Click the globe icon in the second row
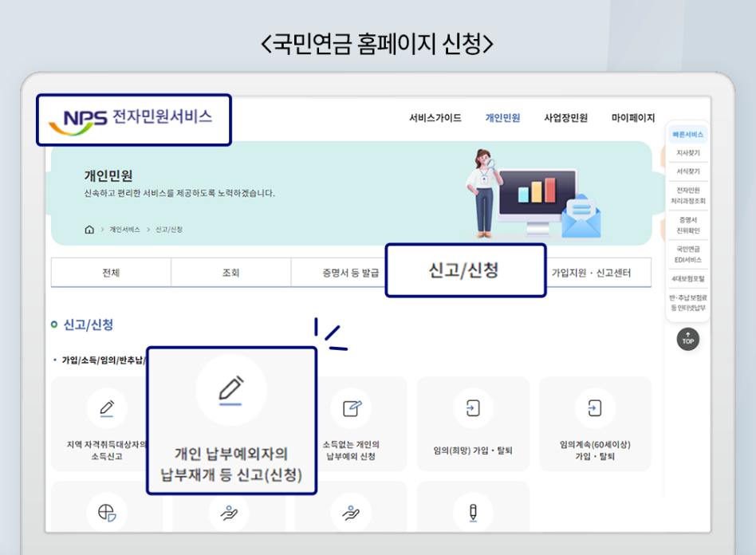 coord(107,512)
